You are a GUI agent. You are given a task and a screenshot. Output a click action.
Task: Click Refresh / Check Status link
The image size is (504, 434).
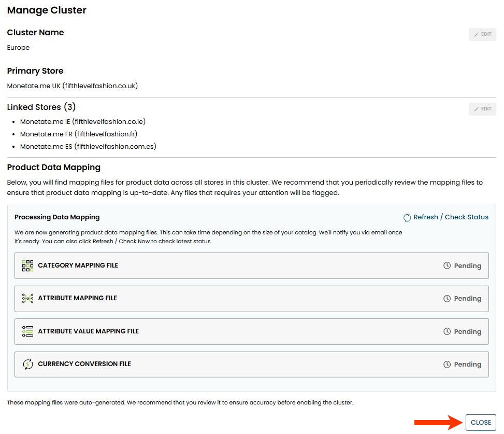click(x=451, y=217)
